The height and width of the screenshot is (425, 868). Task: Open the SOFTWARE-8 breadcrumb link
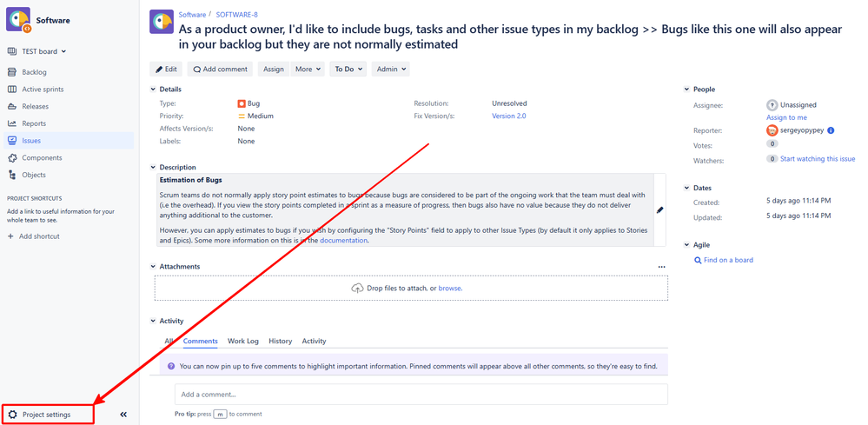click(x=236, y=15)
